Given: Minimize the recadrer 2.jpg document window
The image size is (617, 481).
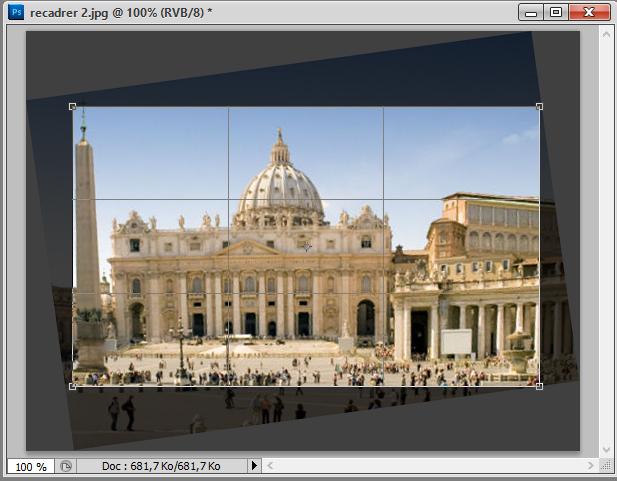Looking at the screenshot, I should (x=532, y=12).
